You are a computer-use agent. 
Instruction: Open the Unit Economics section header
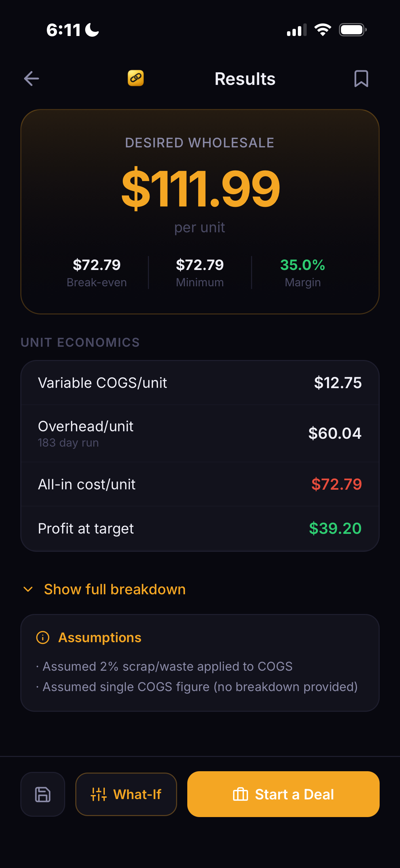(80, 342)
